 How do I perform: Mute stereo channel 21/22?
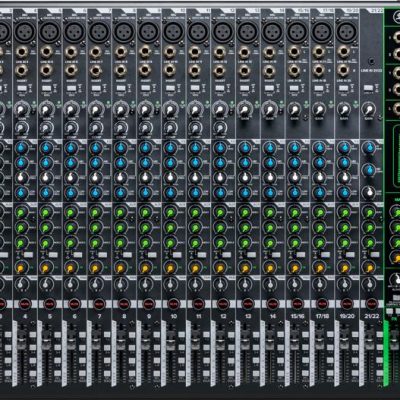[371, 304]
